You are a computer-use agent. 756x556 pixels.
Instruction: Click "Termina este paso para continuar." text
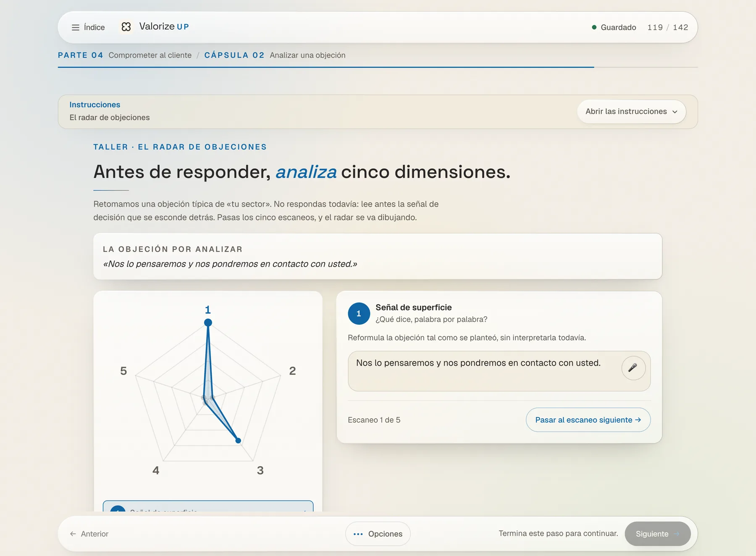click(x=558, y=533)
